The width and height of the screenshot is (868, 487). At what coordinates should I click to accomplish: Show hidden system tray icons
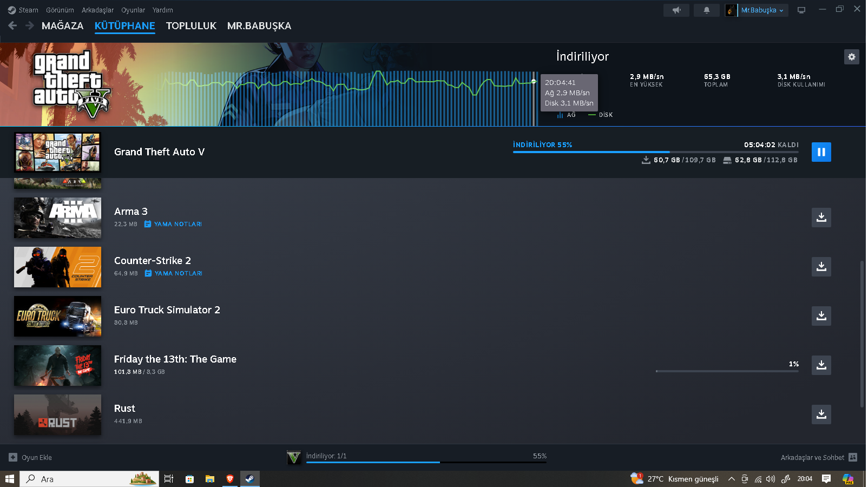[731, 479]
